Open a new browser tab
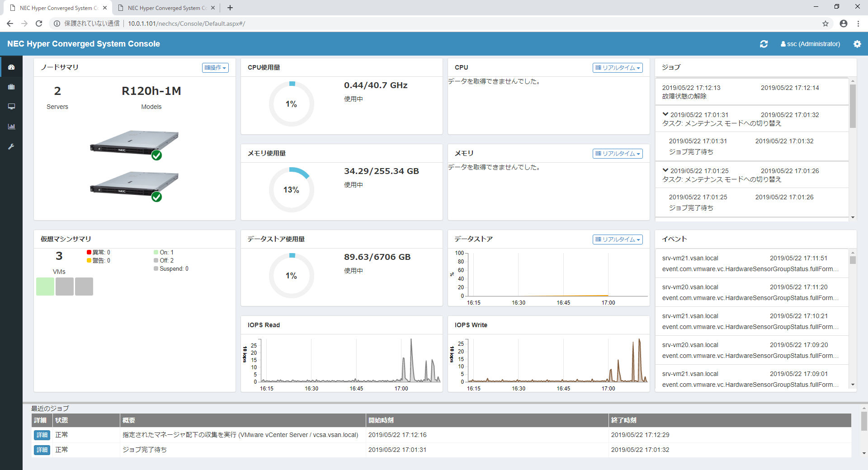 [230, 8]
